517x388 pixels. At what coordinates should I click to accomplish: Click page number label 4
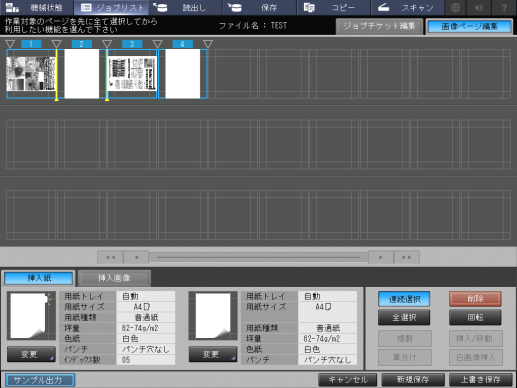click(183, 44)
